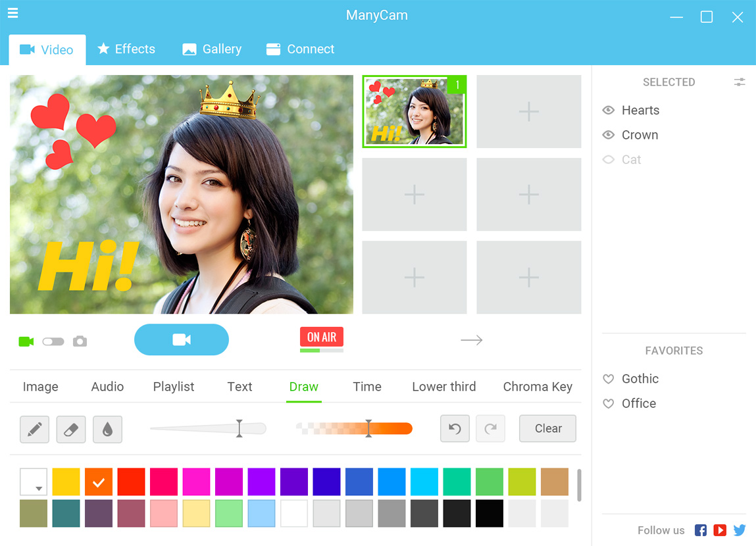Clear the drawing with Clear button
756x546 pixels.
[x=547, y=428]
